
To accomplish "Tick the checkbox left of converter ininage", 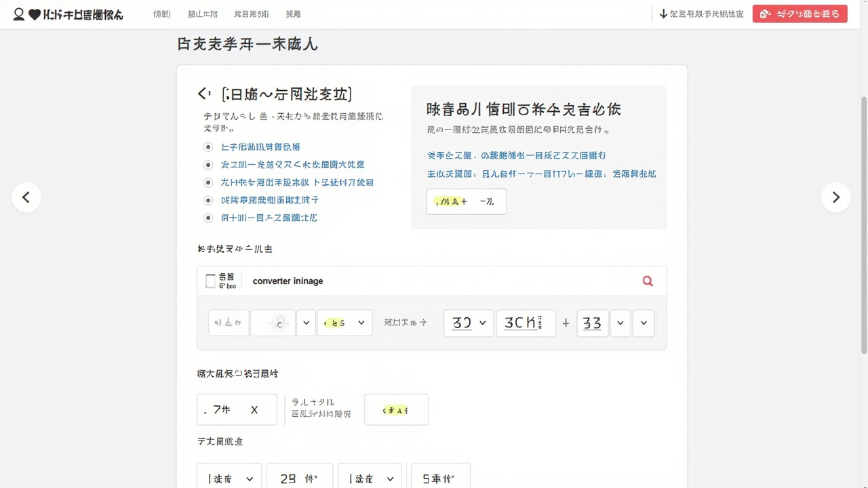I will [x=210, y=281].
